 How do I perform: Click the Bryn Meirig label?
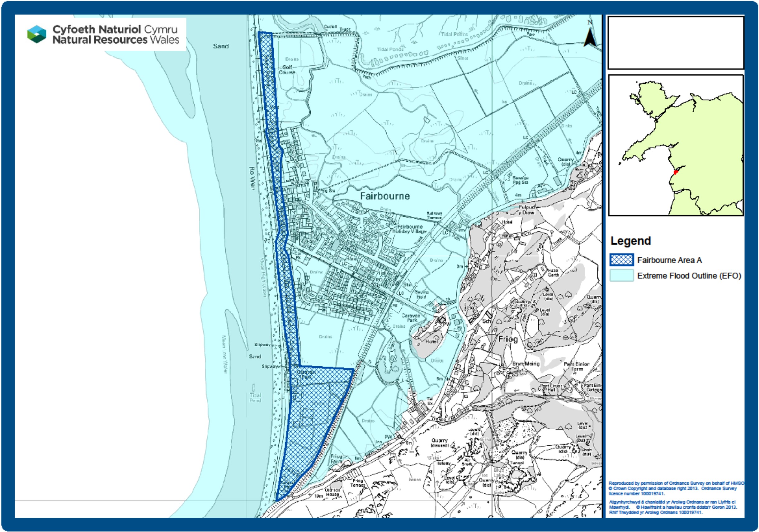point(526,364)
